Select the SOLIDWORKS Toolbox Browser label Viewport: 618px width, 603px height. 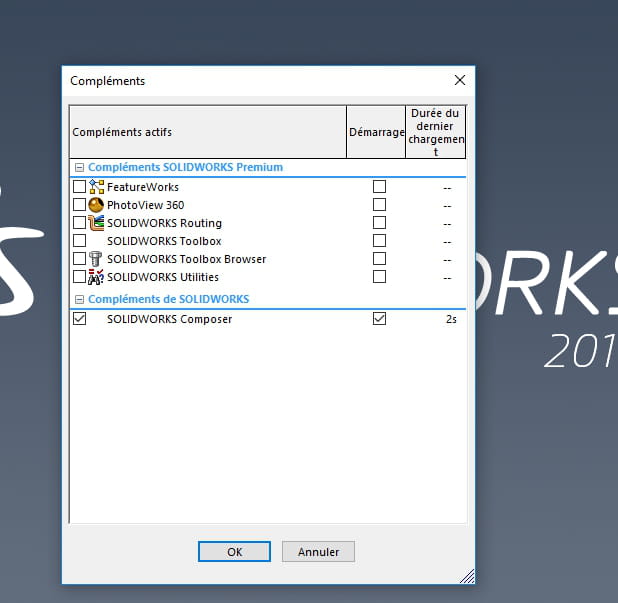click(x=186, y=259)
